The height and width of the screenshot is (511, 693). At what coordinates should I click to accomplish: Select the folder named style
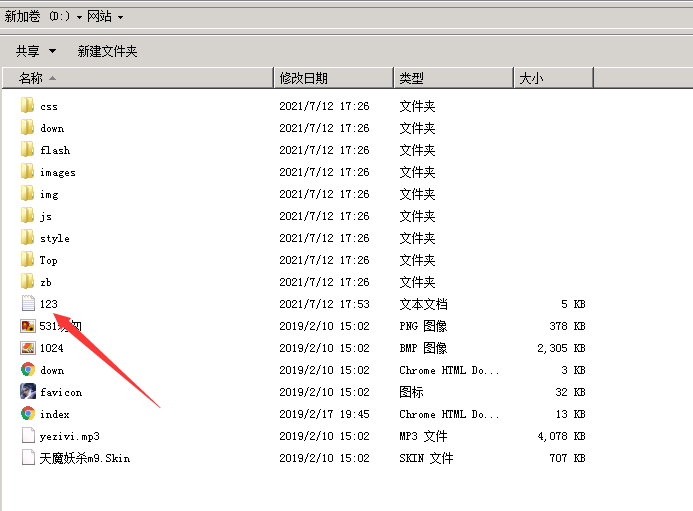tap(55, 239)
